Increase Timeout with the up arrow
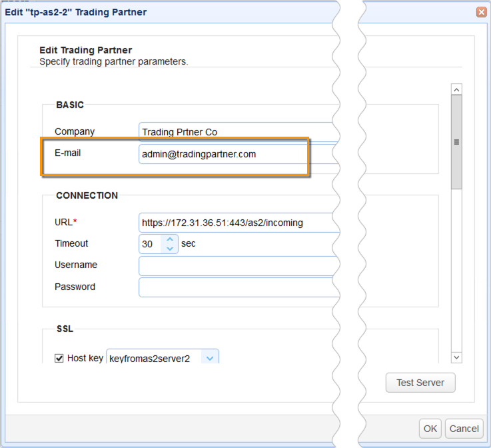Viewport: 491px width, 448px height. tap(170, 239)
